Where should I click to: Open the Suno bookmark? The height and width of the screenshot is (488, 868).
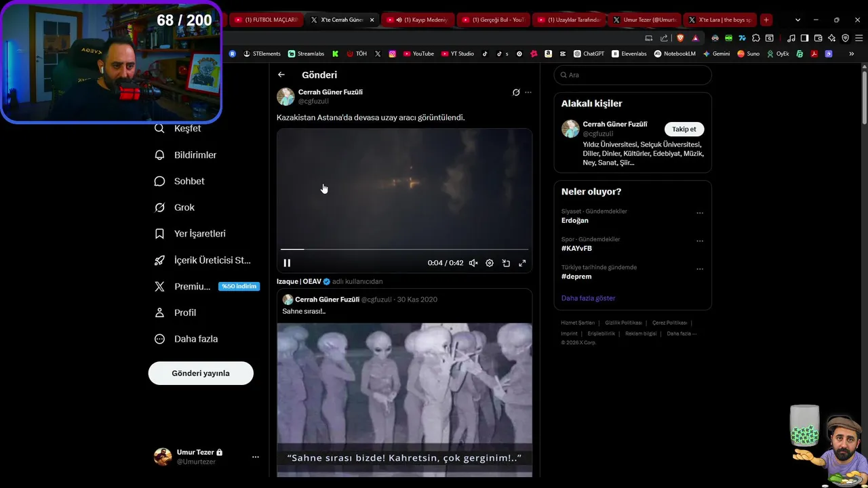[749, 54]
